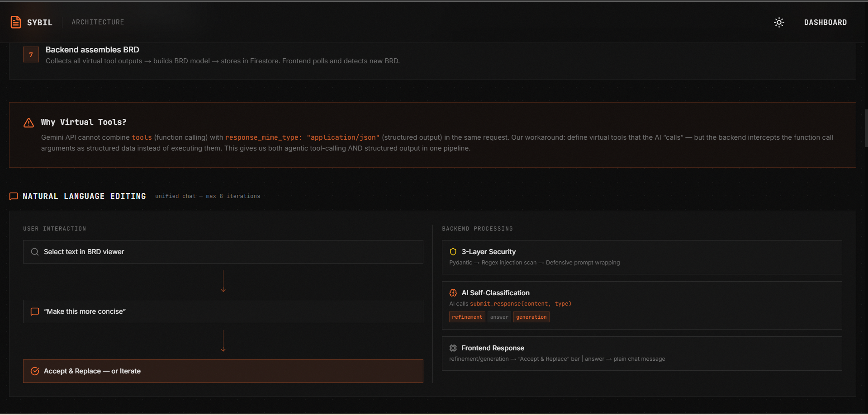The height and width of the screenshot is (415, 868).
Task: Select the refinement tag
Action: click(467, 317)
